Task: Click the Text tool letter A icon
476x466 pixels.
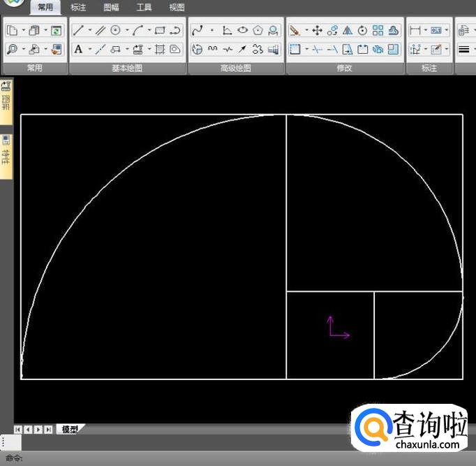Action: (78, 50)
